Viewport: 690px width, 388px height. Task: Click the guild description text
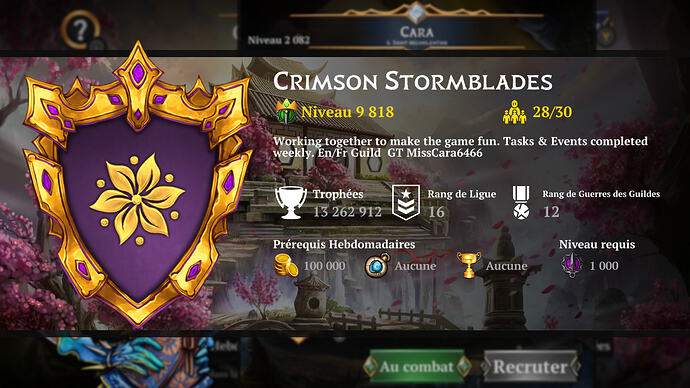[460, 147]
